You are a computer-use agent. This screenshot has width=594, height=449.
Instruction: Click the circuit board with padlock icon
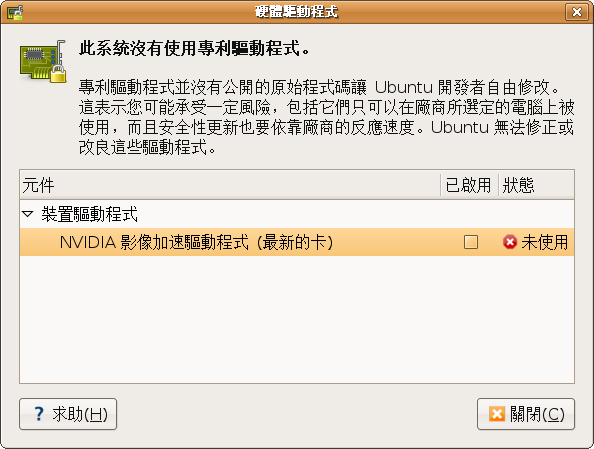coord(43,62)
